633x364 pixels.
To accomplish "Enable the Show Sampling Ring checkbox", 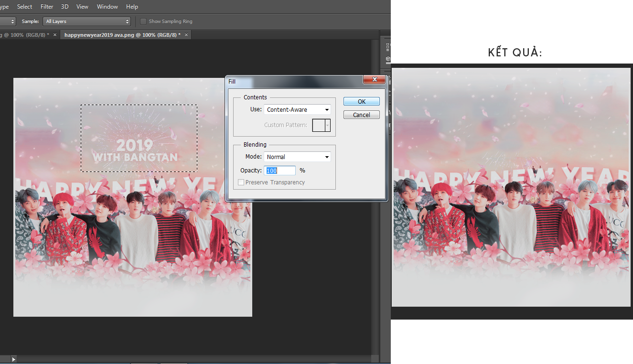I will [143, 21].
